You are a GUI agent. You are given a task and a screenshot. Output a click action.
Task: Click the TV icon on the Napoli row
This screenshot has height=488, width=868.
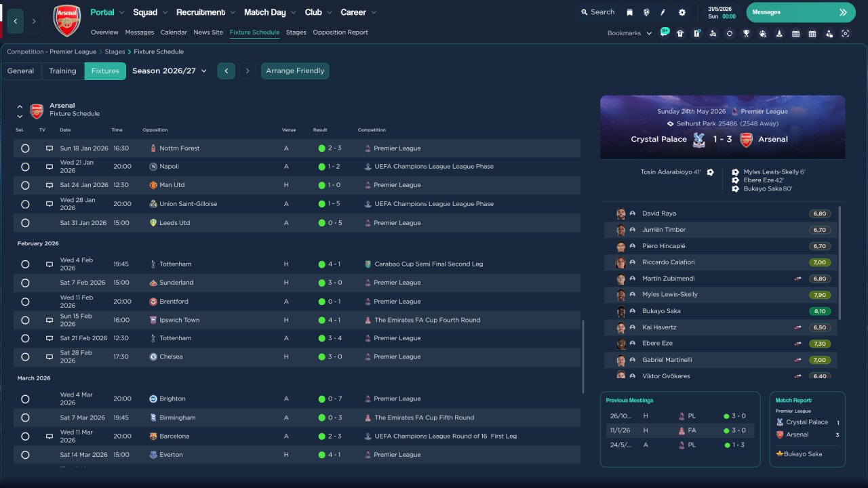click(x=50, y=167)
